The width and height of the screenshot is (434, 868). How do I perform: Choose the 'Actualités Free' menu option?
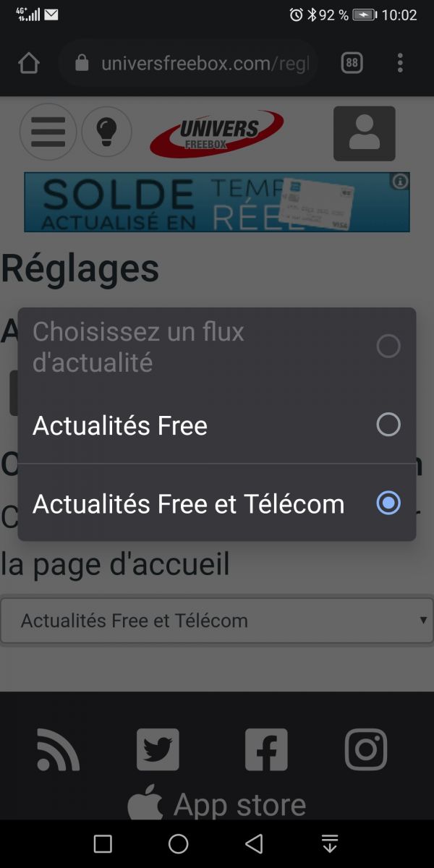tap(120, 425)
